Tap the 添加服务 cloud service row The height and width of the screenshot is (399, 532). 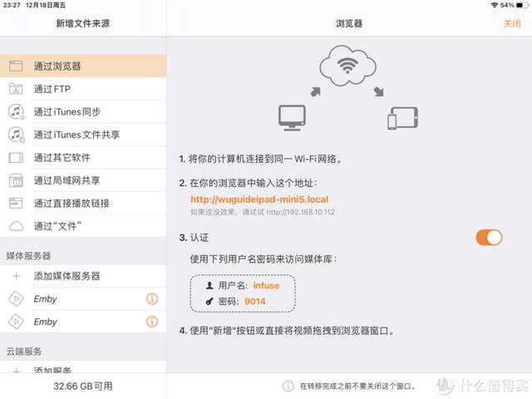[83, 367]
